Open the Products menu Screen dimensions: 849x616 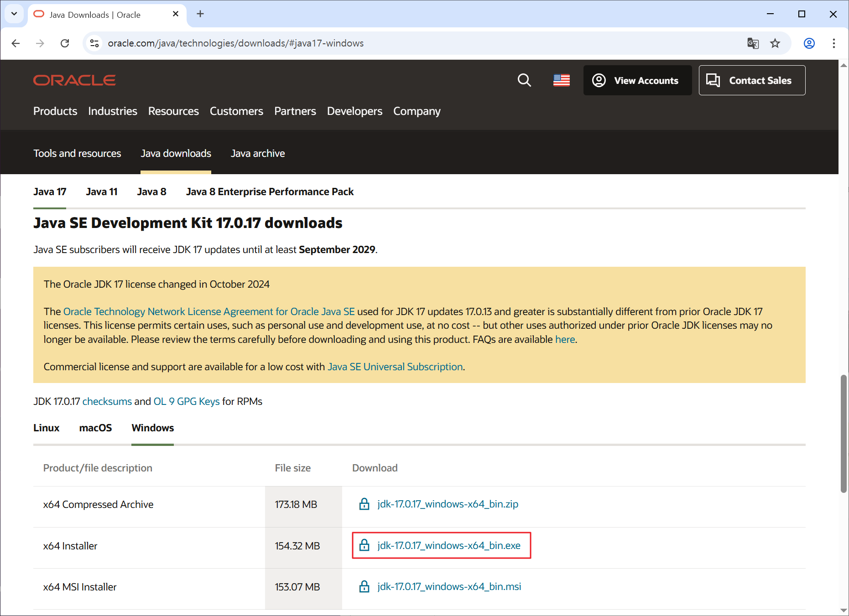click(55, 111)
